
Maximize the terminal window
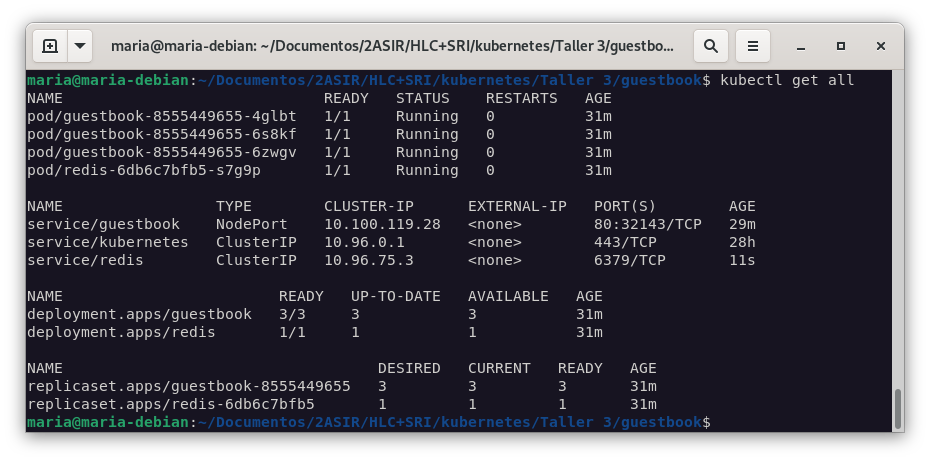[841, 46]
